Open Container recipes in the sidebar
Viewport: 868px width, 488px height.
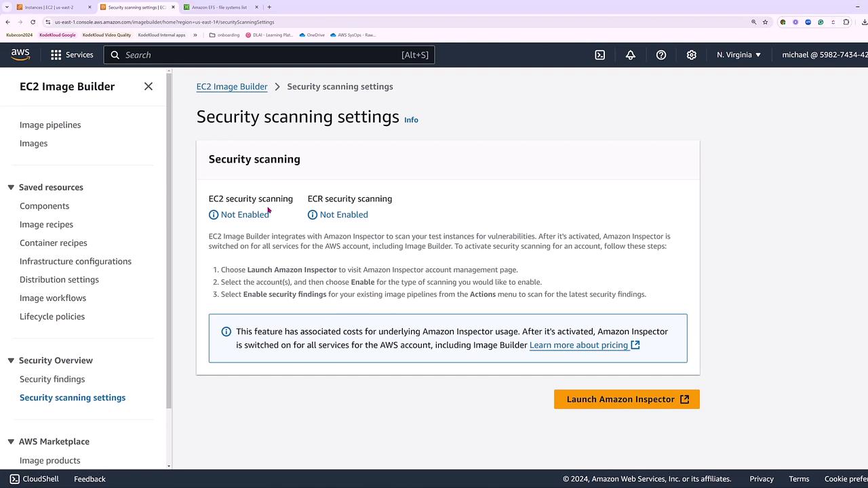(x=54, y=243)
